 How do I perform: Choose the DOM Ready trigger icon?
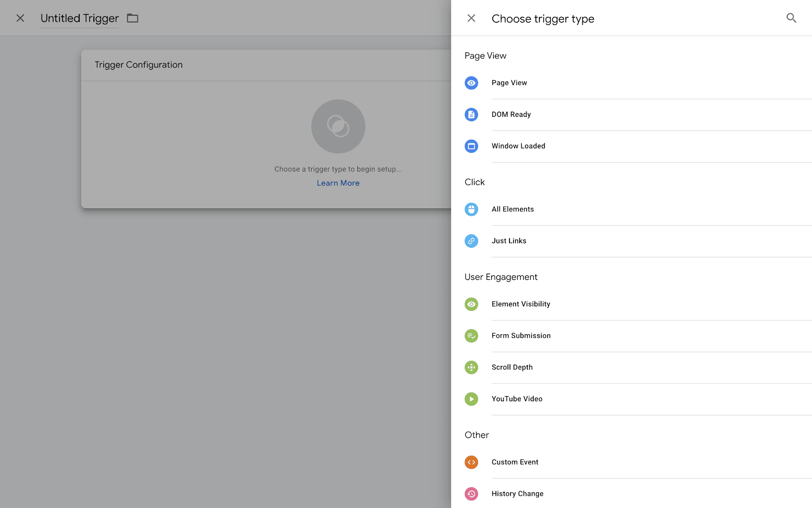471,114
